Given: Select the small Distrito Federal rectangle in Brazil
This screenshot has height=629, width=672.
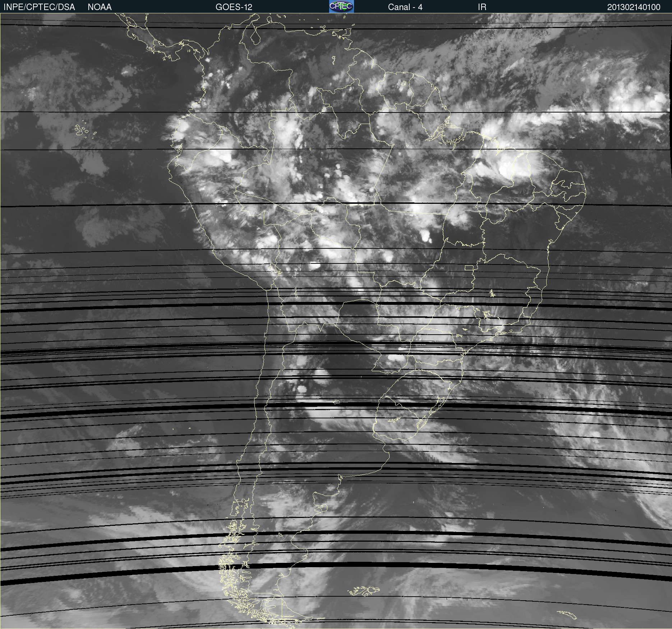Looking at the screenshot, I should (469, 268).
